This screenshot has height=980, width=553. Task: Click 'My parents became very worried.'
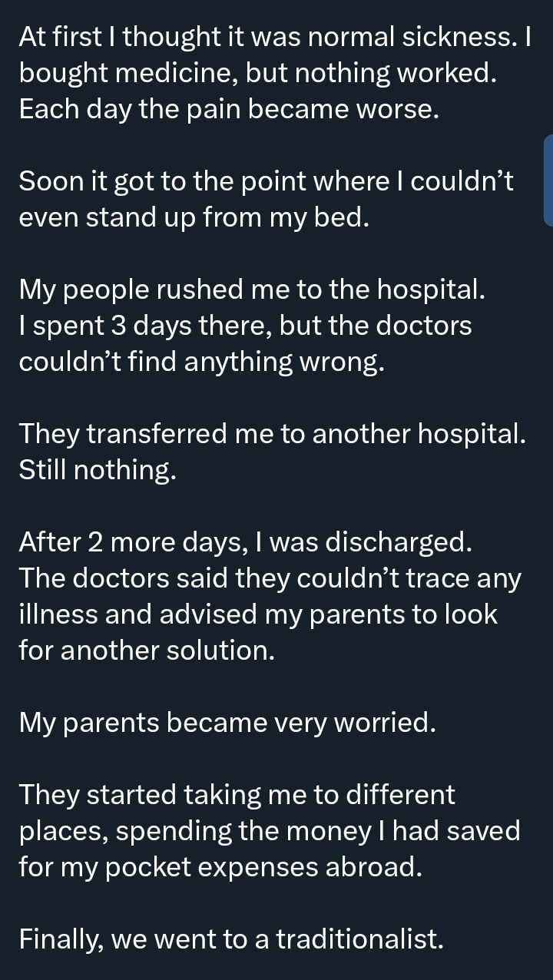[x=227, y=723]
